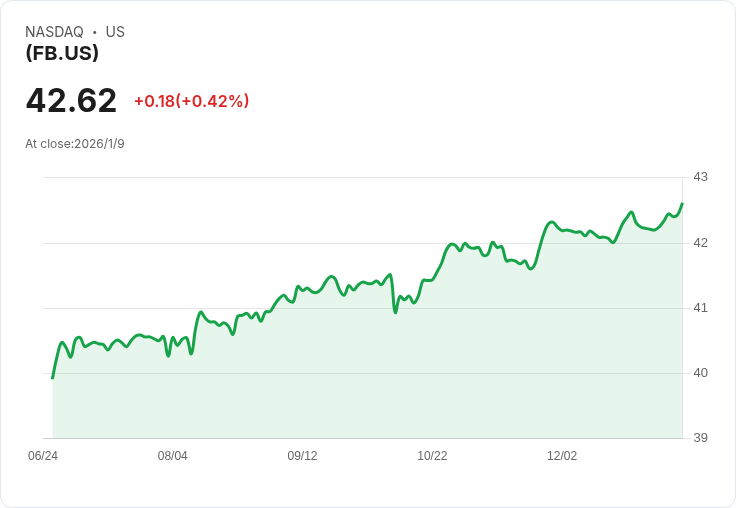Click the At close:2026/1/9 timestamp
The image size is (736, 508).
pyautogui.click(x=75, y=144)
